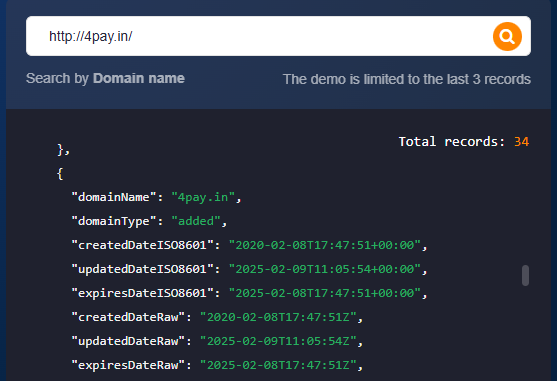Image resolution: width=557 pixels, height=381 pixels.
Task: Click the createdDateISO8601 value 2020-02-08T17:47:51+00:00
Action: (x=325, y=245)
